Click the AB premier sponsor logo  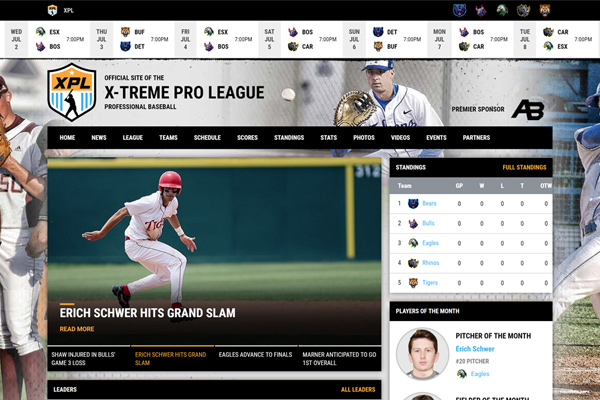click(527, 109)
